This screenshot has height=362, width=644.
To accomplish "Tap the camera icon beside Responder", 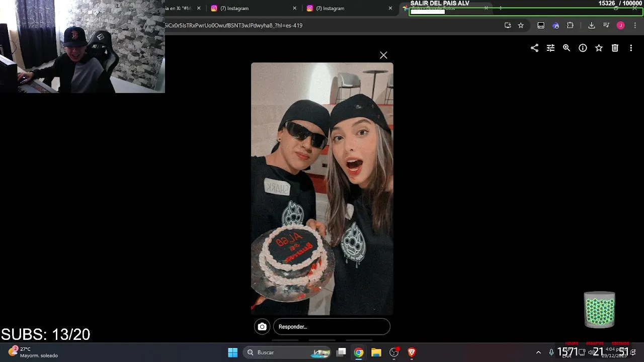I will [262, 327].
